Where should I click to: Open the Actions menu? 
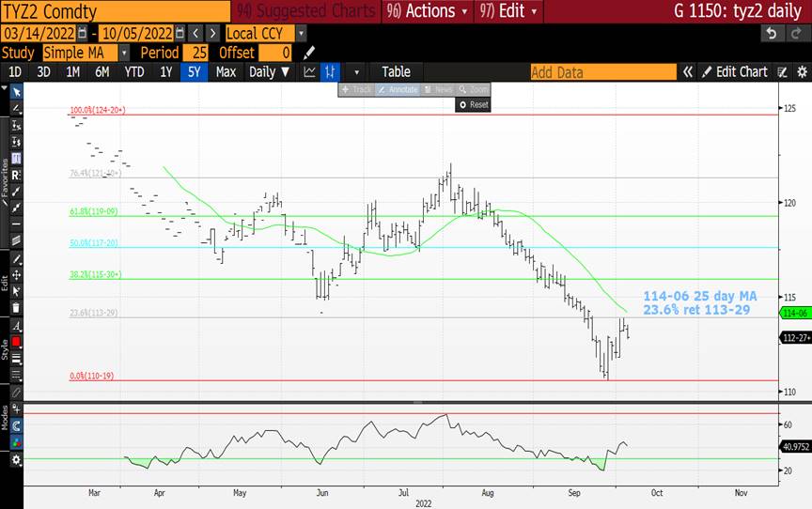click(x=428, y=11)
